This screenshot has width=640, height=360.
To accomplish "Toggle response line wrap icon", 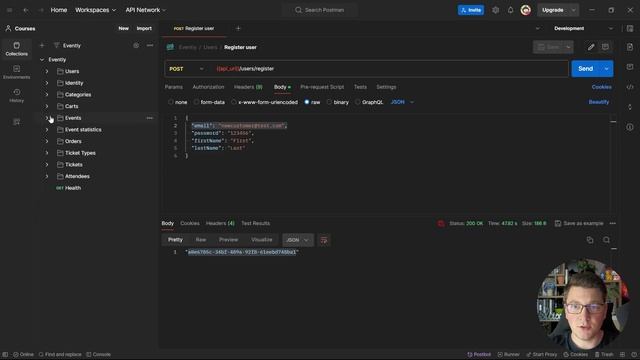I will point(324,240).
